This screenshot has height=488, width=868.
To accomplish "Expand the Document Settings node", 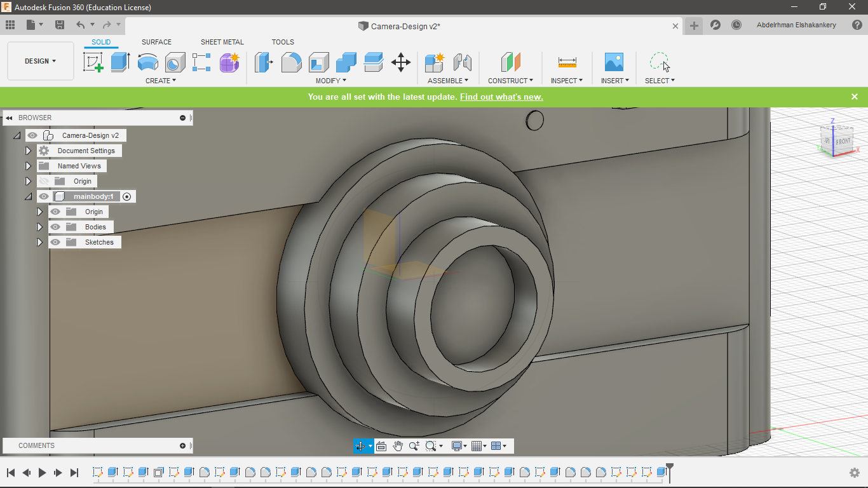I will (x=28, y=151).
